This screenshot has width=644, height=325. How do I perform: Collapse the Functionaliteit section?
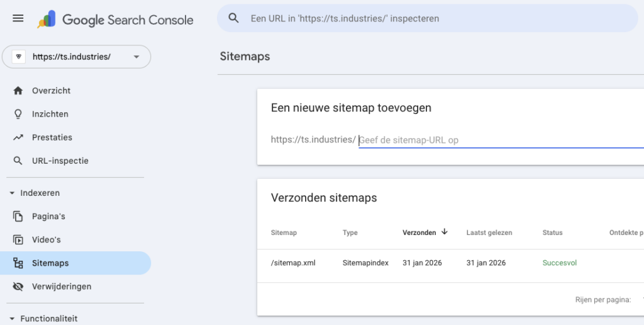click(43, 319)
